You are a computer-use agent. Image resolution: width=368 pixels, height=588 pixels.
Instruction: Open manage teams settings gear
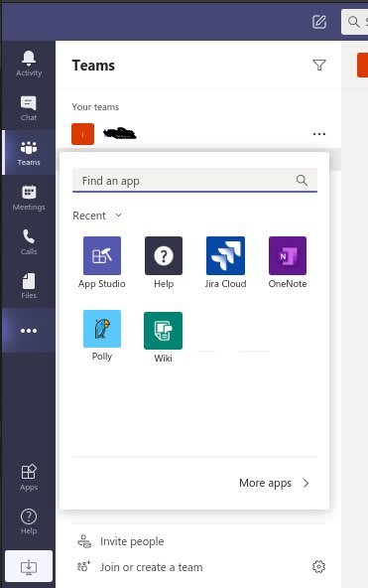pyautogui.click(x=318, y=566)
